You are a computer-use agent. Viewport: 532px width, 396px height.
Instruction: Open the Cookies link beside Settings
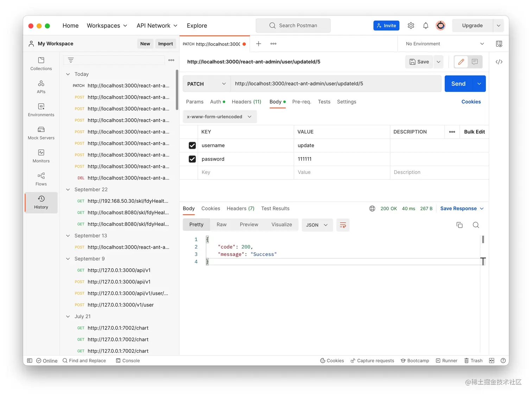[x=471, y=102]
